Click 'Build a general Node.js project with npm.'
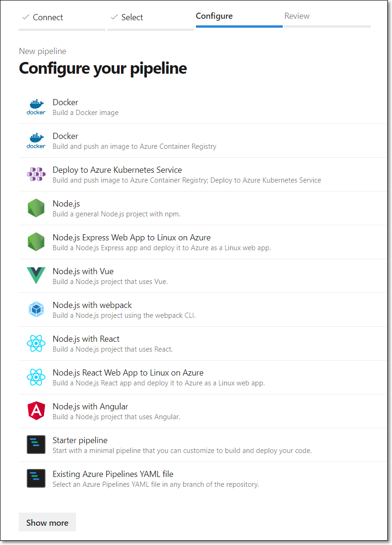Image resolution: width=392 pixels, height=545 pixels. pos(117,214)
